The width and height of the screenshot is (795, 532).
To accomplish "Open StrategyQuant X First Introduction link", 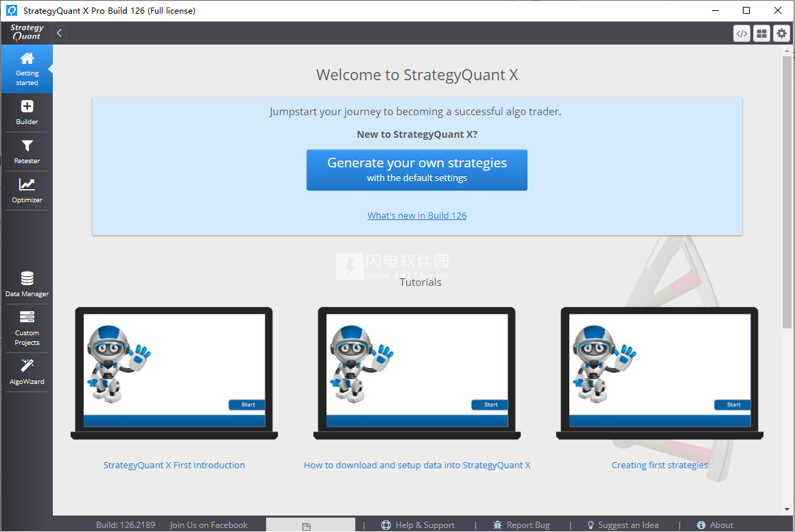I will pos(174,465).
